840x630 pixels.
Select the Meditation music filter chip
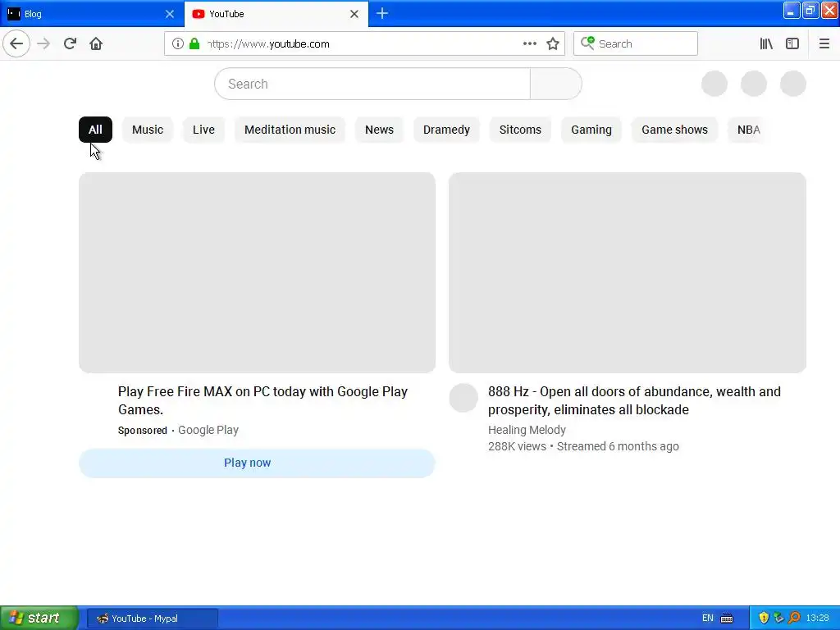[x=290, y=130]
